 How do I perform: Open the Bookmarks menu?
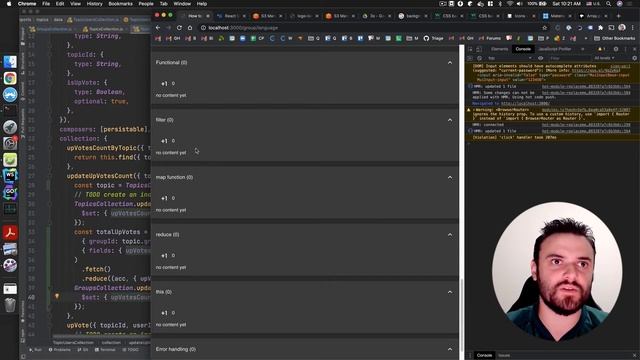(120, 4)
